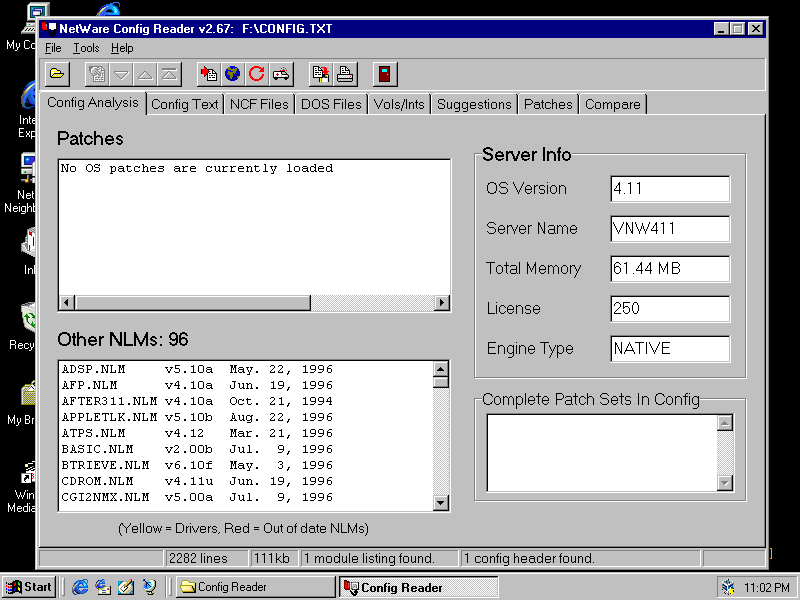Open the Tools menu
800x600 pixels.
pyautogui.click(x=86, y=48)
